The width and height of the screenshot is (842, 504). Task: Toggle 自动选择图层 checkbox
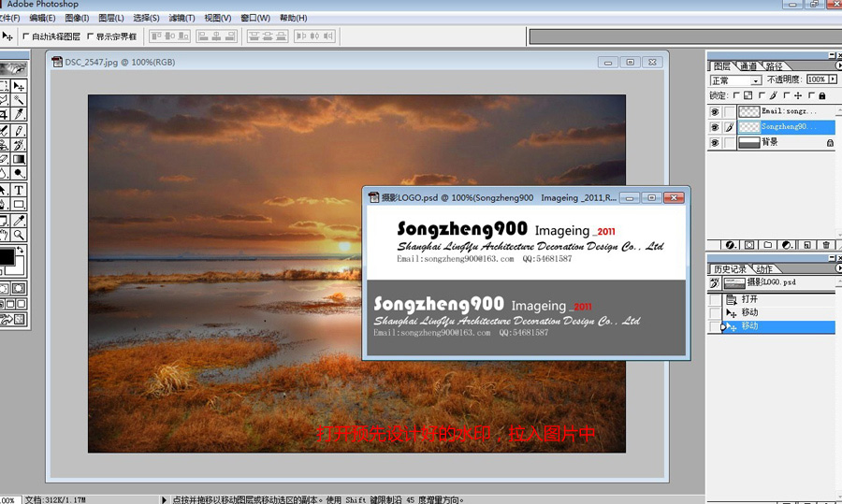tap(26, 36)
